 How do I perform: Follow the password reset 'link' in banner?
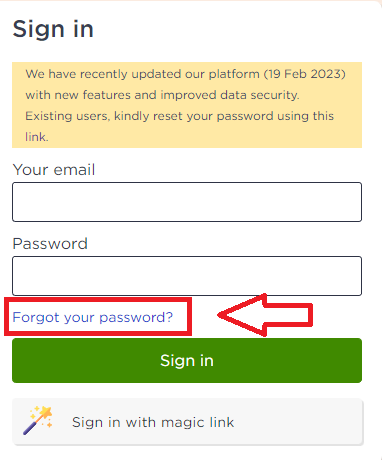coord(36,137)
